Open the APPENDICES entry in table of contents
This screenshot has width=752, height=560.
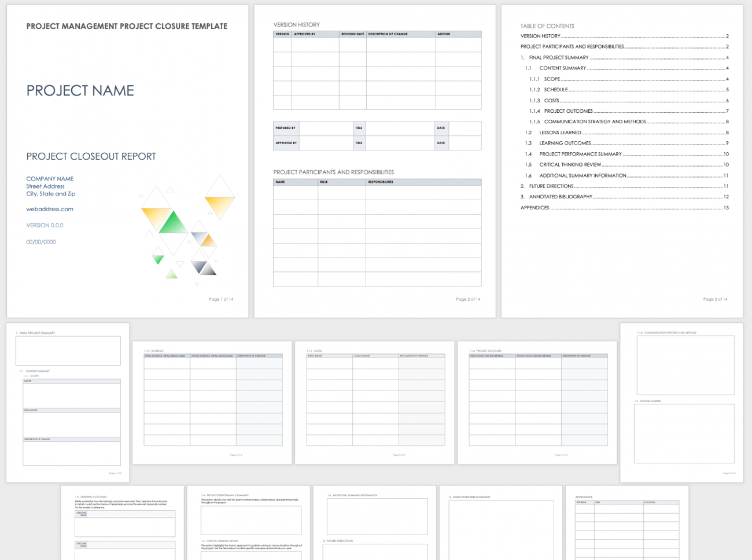coord(625,208)
